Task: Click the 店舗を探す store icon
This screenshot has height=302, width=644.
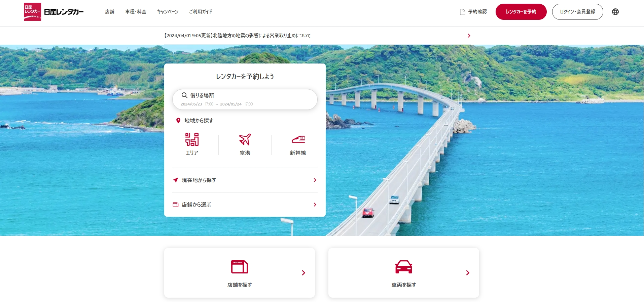Action: [239, 267]
